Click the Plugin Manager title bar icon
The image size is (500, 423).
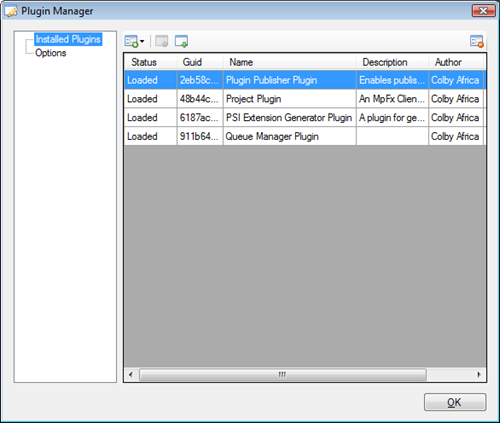pyautogui.click(x=11, y=11)
